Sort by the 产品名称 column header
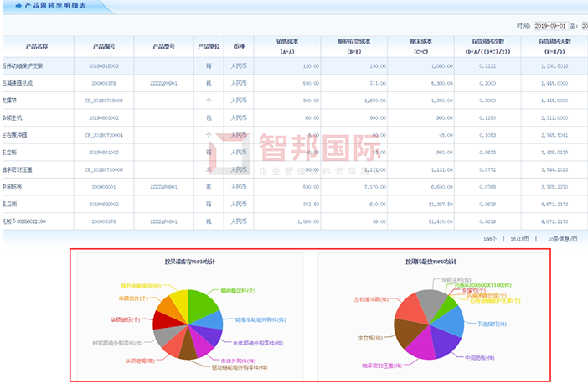The image size is (588, 384). pyautogui.click(x=38, y=47)
